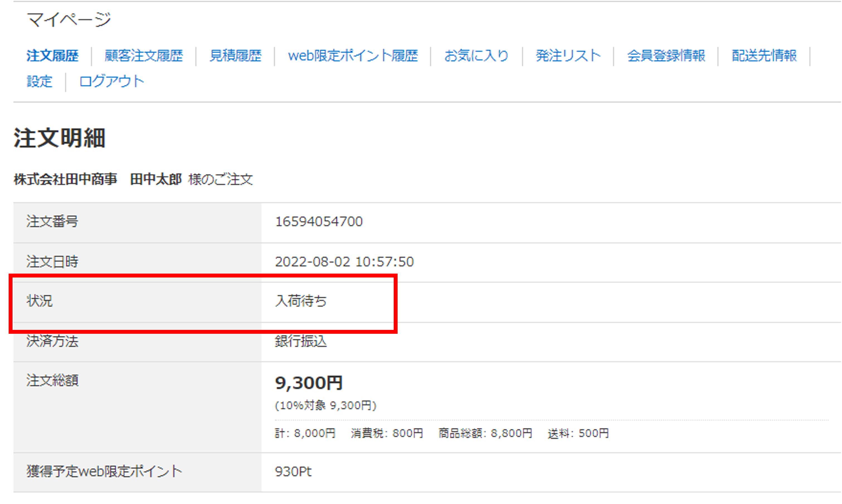The width and height of the screenshot is (842, 504).
Task: Open 設定 link
Action: 40,82
